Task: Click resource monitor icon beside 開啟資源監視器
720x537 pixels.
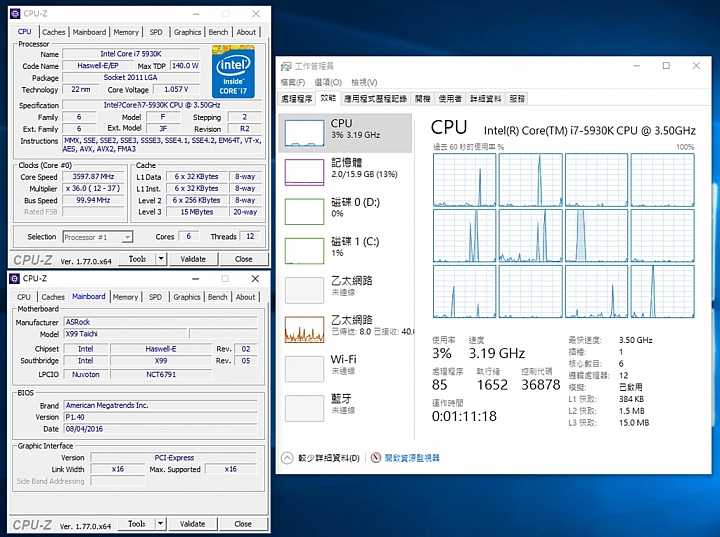Action: [x=376, y=458]
